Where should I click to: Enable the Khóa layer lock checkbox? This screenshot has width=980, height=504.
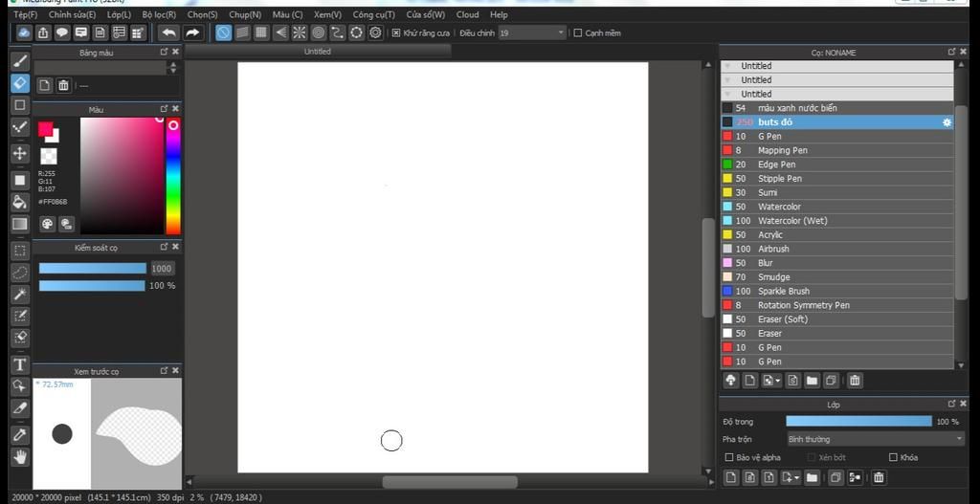tap(893, 458)
